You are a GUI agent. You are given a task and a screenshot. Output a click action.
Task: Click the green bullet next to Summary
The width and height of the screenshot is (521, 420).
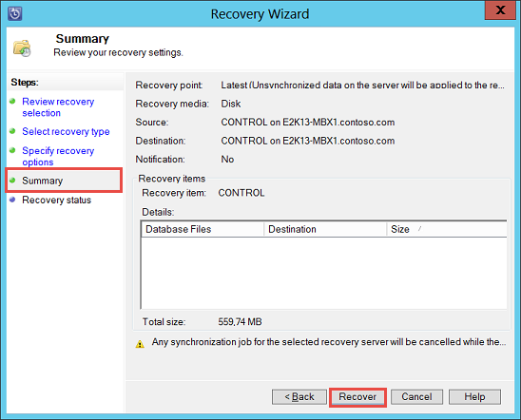tap(12, 180)
